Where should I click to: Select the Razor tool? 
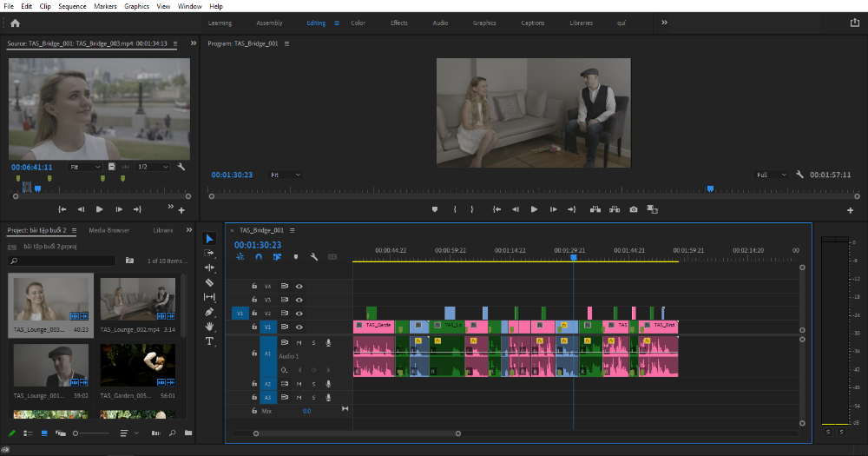tap(209, 282)
